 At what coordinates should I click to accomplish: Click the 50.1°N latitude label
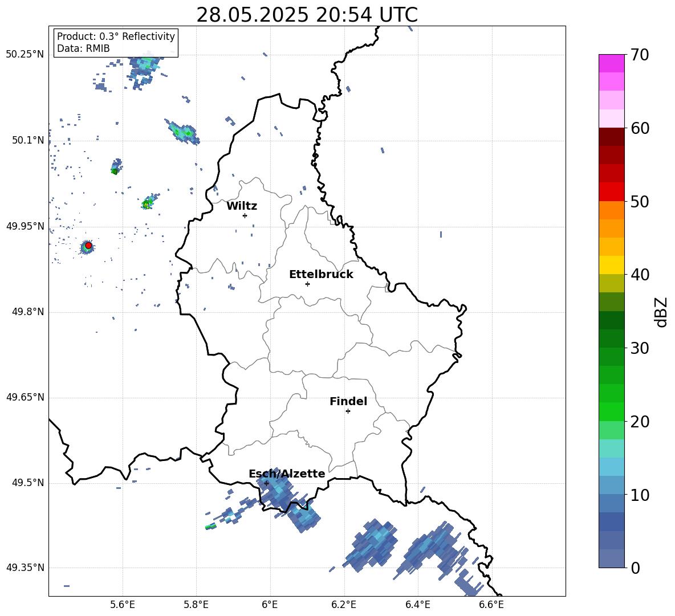coord(28,140)
